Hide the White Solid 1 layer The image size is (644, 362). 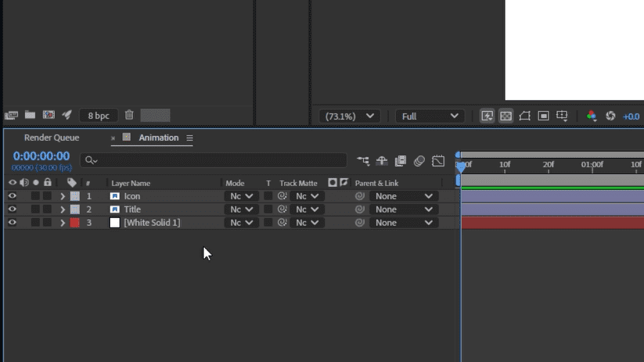(13, 222)
